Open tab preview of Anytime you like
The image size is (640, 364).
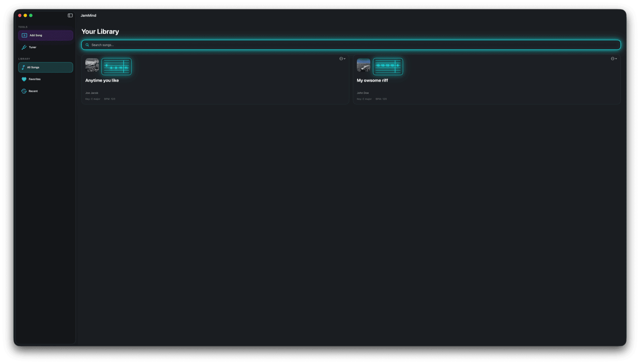click(116, 66)
